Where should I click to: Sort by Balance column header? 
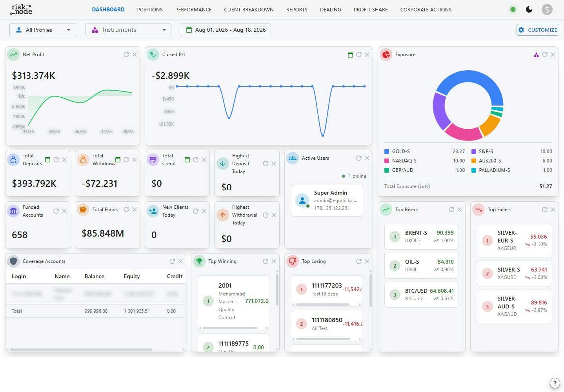click(x=95, y=276)
